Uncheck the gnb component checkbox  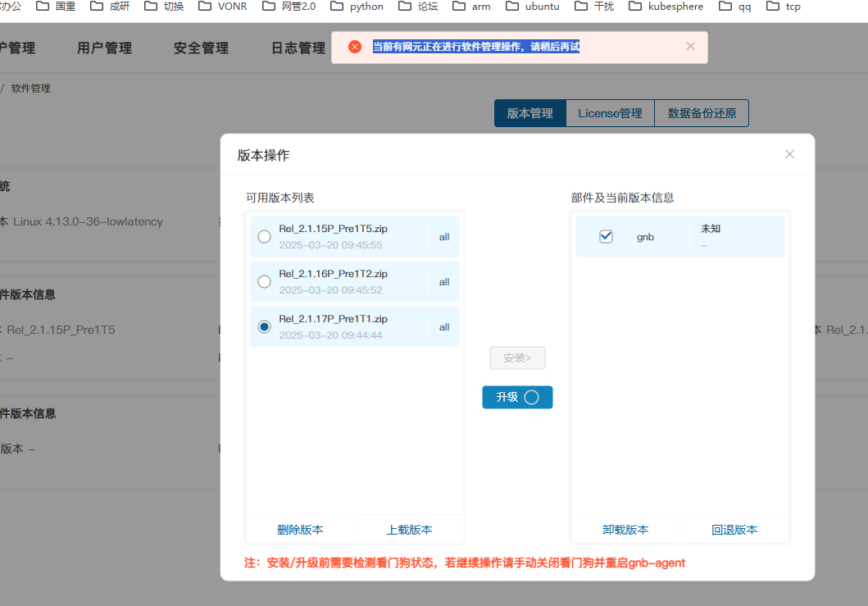pos(607,236)
